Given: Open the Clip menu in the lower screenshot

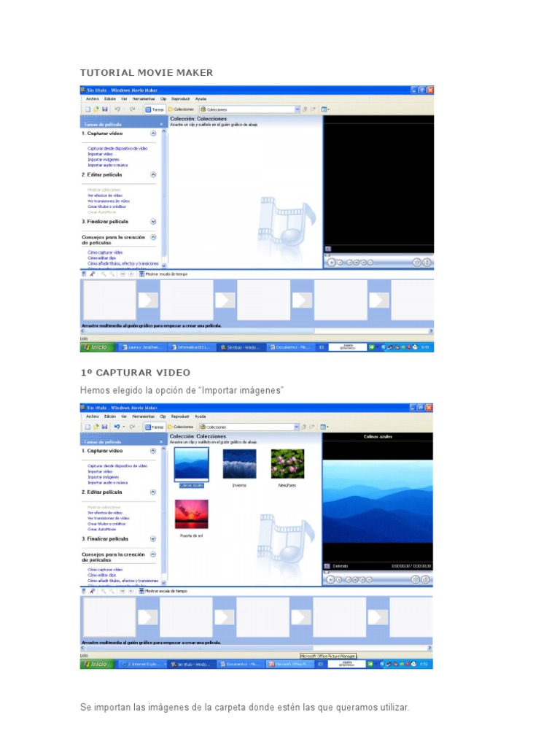Looking at the screenshot, I should (163, 417).
